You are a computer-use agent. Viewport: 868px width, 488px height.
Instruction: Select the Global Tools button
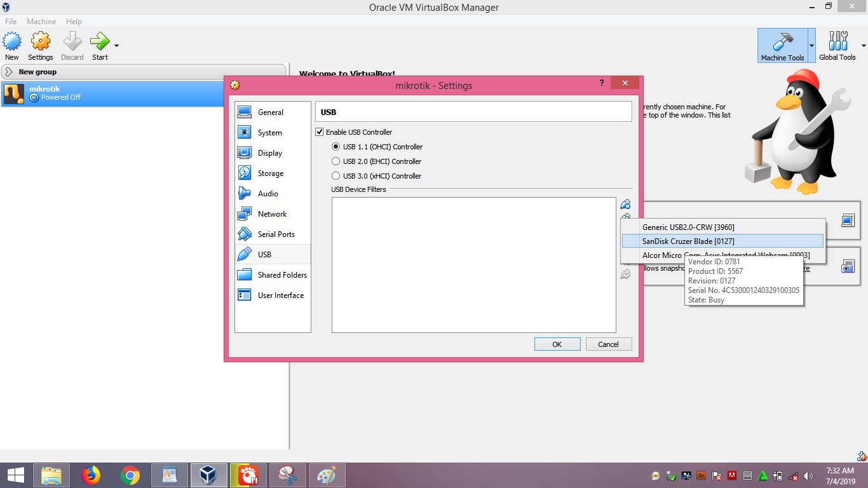[x=837, y=45]
